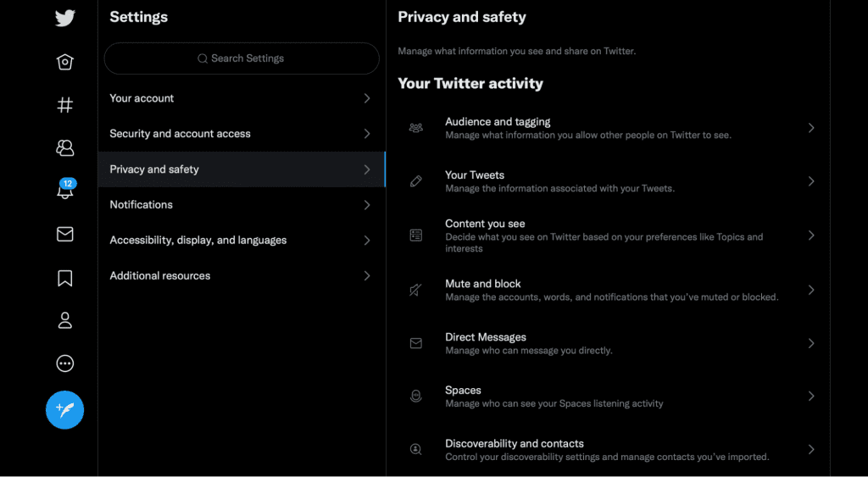This screenshot has height=477, width=868.
Task: Click 'Manage who can see your Spaces listening activity'
Action: 554,404
